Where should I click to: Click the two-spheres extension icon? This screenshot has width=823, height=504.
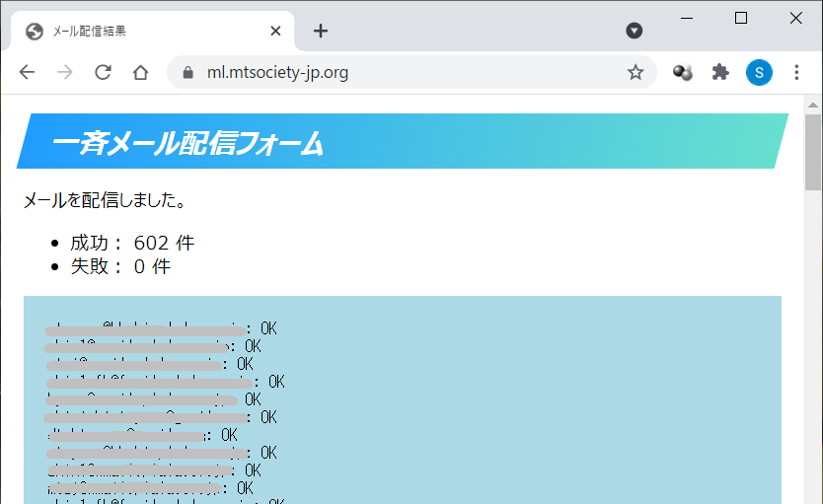682,72
